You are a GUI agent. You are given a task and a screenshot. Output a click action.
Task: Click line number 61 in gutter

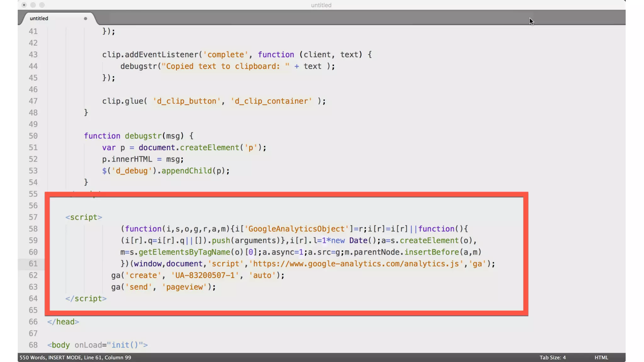click(x=33, y=264)
